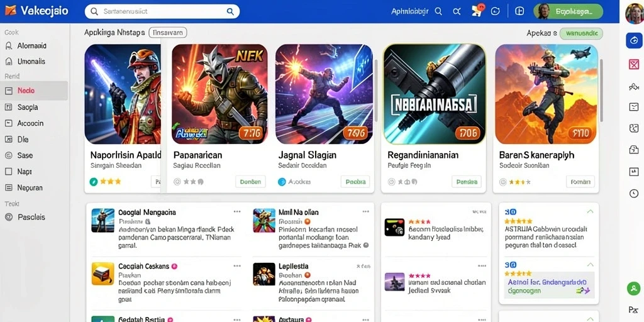Open the round user avatar at top right

[634, 13]
